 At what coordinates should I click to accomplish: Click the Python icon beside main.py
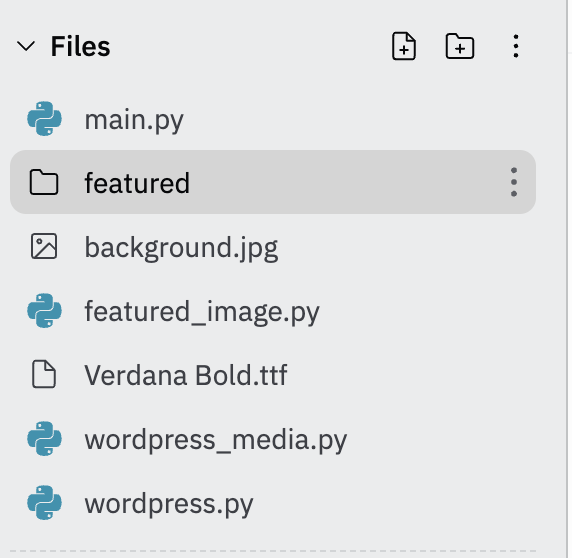45,119
